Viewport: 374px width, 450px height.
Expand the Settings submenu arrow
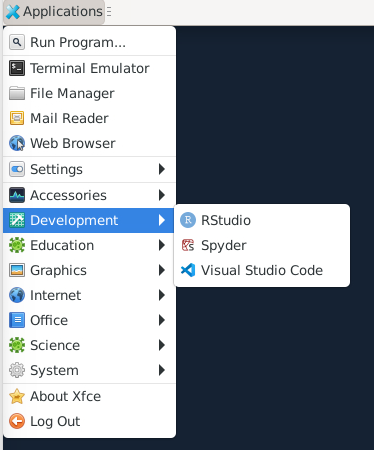[x=162, y=169]
